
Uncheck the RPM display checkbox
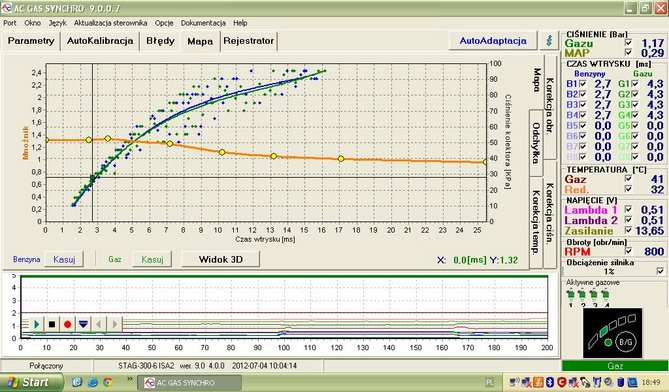tap(628, 251)
